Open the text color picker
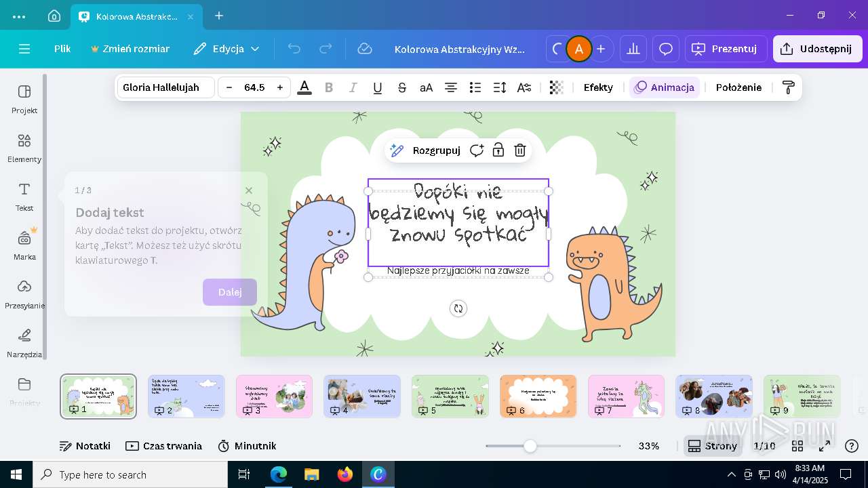 tap(304, 87)
